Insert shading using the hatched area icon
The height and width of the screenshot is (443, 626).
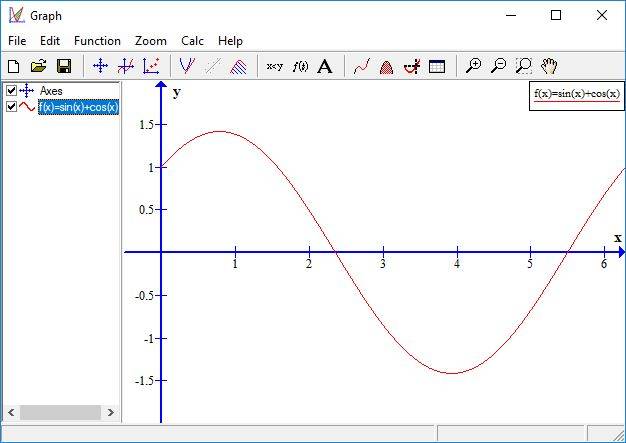(x=240, y=66)
